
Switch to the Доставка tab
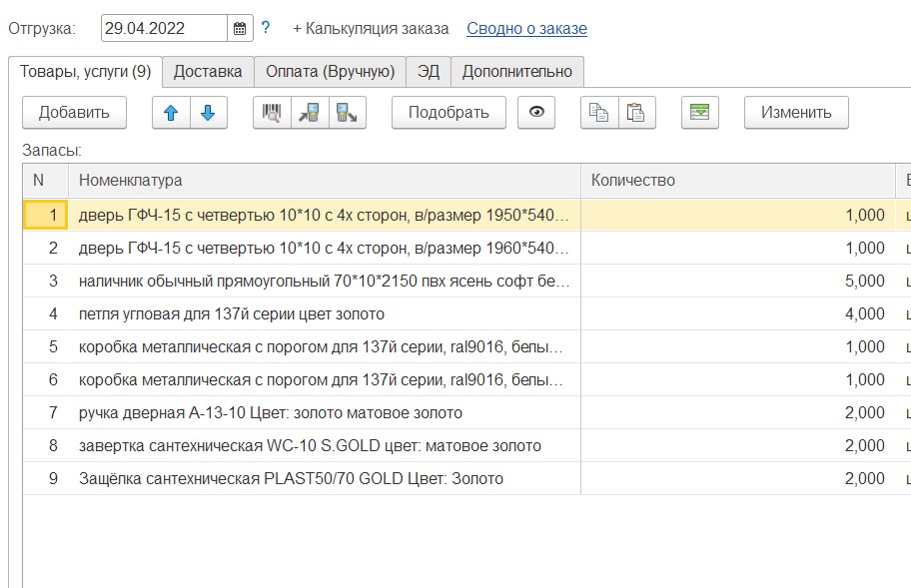pyautogui.click(x=208, y=72)
